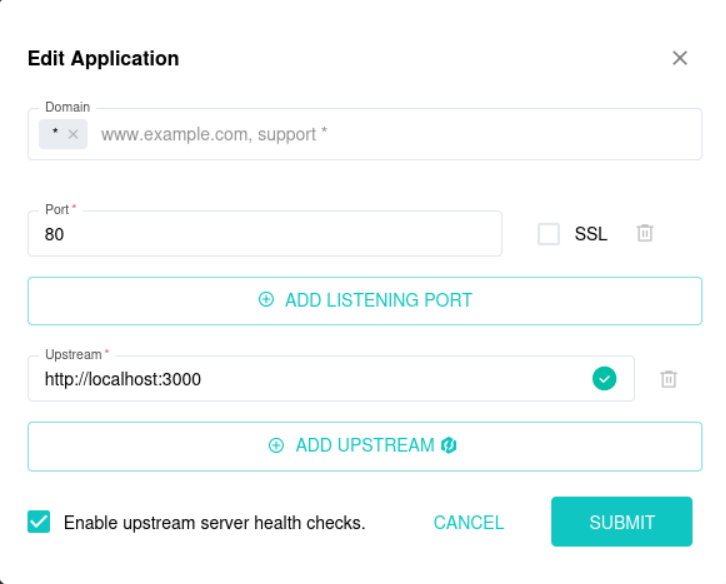Click the Upstream URL field
The image size is (726, 584).
pos(331,379)
